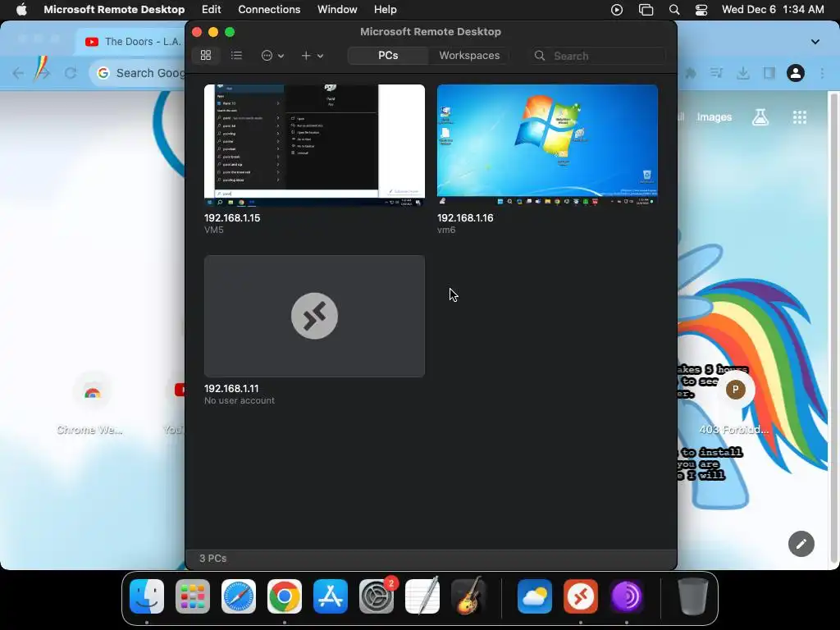
Task: Open Weather app from the Dock
Action: (x=535, y=596)
